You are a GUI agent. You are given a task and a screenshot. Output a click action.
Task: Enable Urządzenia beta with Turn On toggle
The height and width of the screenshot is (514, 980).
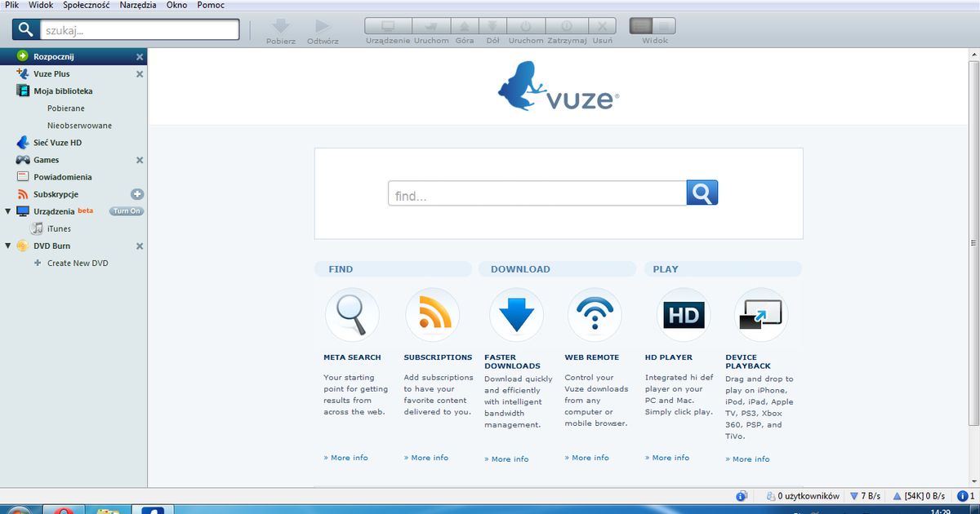pyautogui.click(x=125, y=210)
